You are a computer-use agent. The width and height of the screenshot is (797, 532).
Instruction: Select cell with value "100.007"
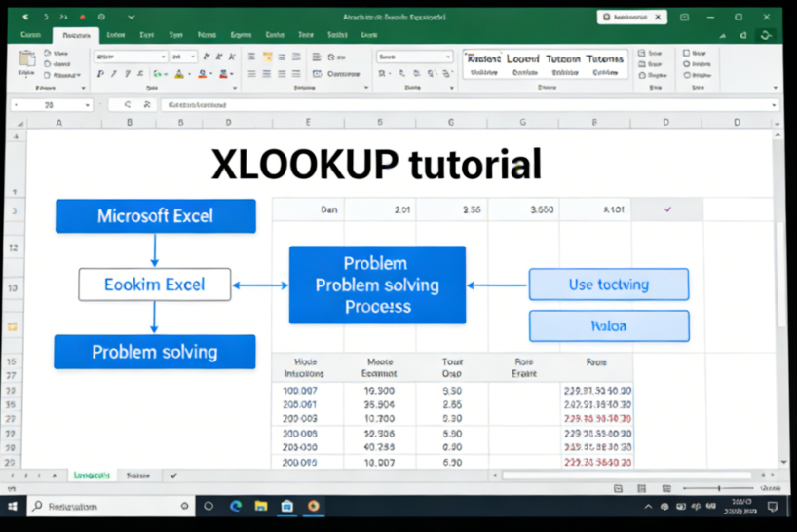308,391
